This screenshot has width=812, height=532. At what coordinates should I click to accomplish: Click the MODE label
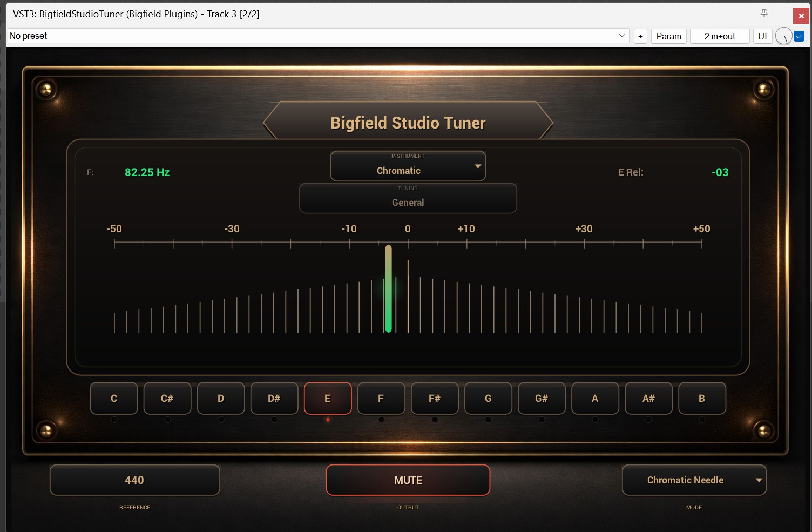point(694,508)
